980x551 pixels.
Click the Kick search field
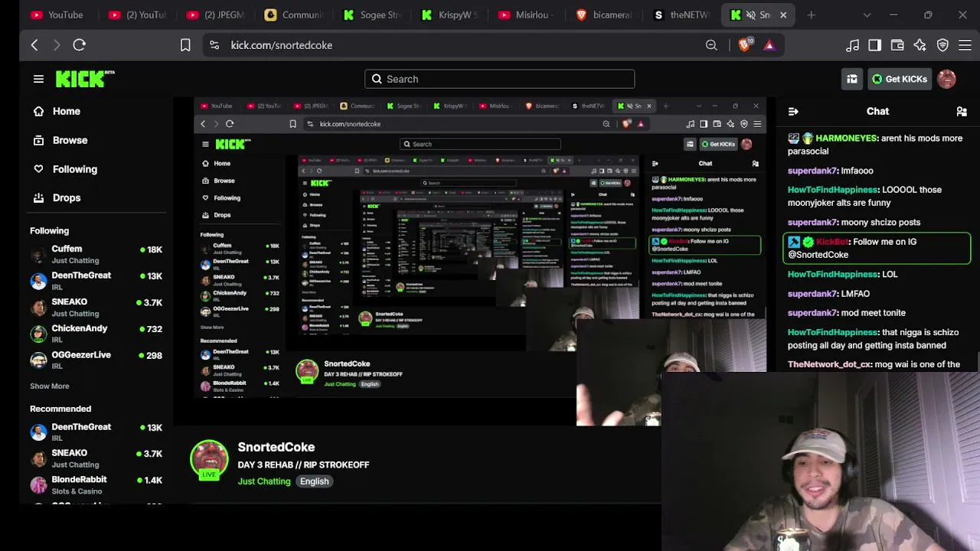click(x=499, y=79)
